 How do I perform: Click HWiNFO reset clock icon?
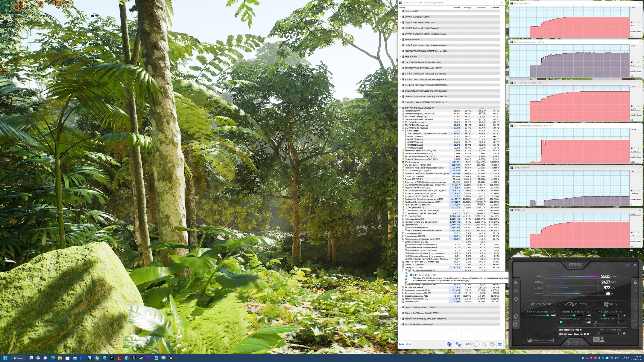click(477, 344)
